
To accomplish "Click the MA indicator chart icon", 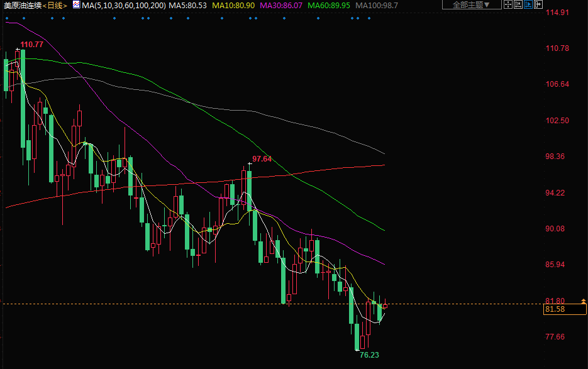I will tap(76, 5).
